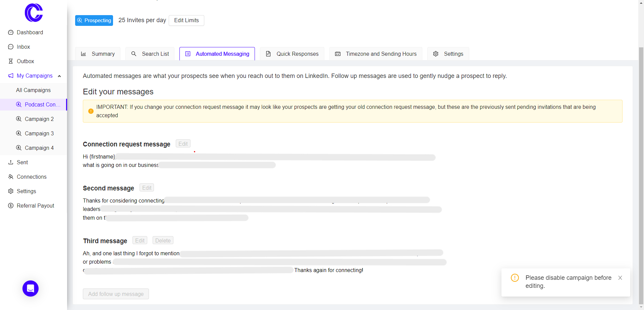Open the Timezone and Sending Hours tab
Viewport: 644px width, 310px height.
pyautogui.click(x=376, y=54)
